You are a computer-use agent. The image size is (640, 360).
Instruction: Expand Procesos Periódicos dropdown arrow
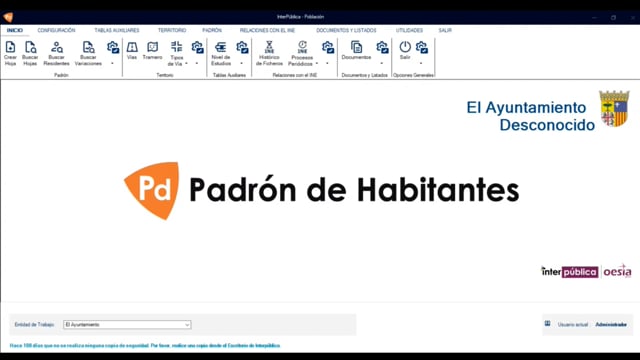pyautogui.click(x=317, y=64)
